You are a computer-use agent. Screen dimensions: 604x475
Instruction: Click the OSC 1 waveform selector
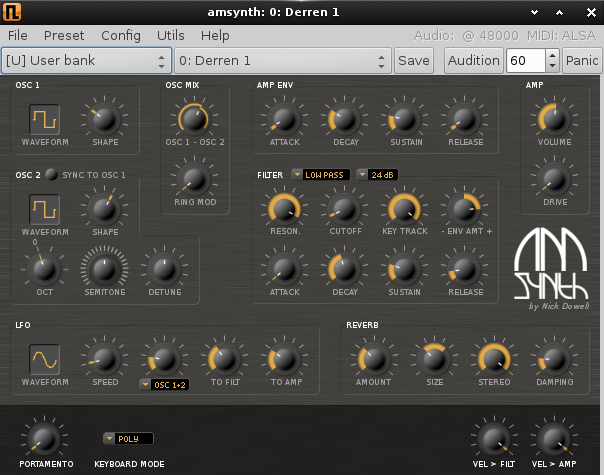click(x=45, y=119)
